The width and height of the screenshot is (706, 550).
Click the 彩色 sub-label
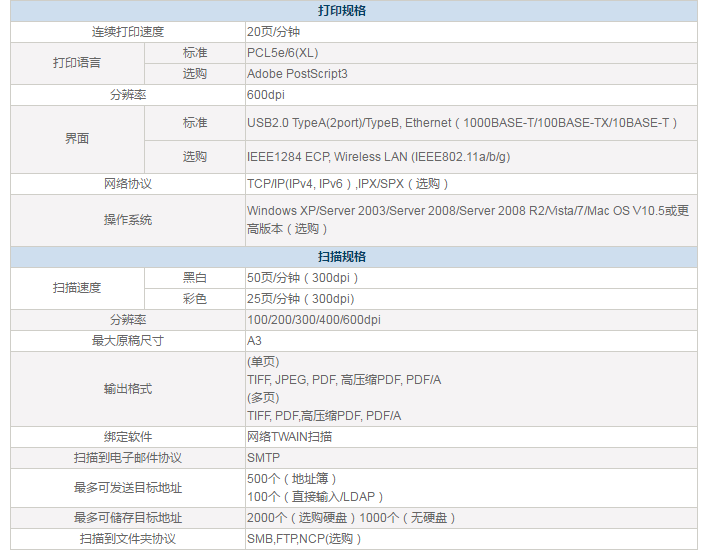point(195,299)
